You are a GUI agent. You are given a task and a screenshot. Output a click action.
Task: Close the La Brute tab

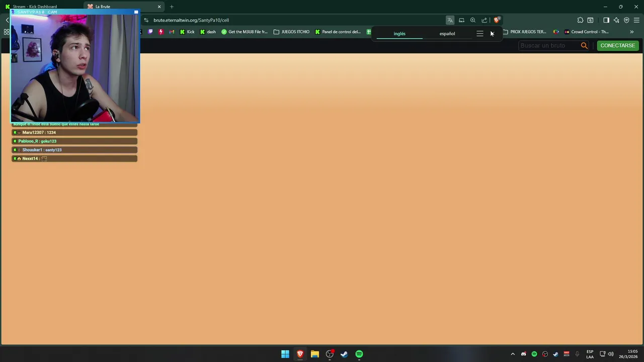click(x=159, y=7)
